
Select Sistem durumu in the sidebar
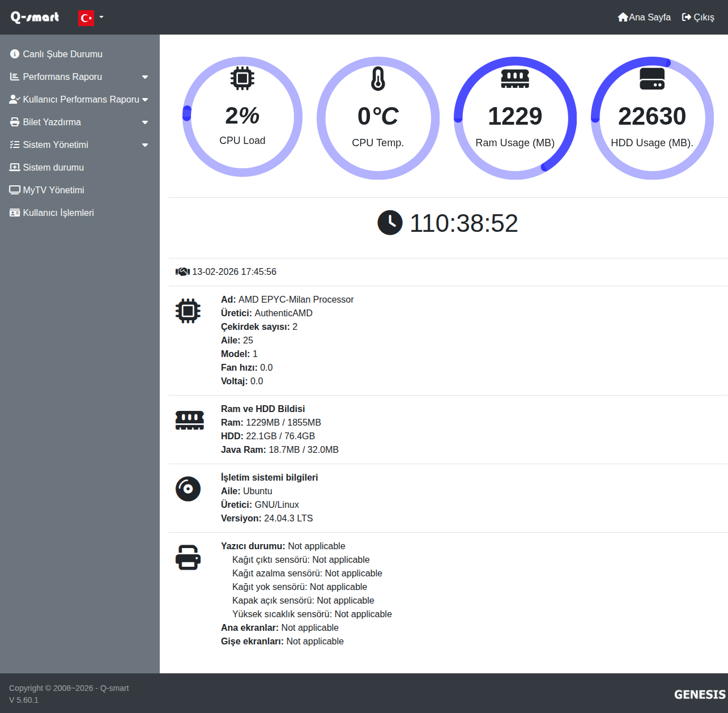[x=53, y=167]
